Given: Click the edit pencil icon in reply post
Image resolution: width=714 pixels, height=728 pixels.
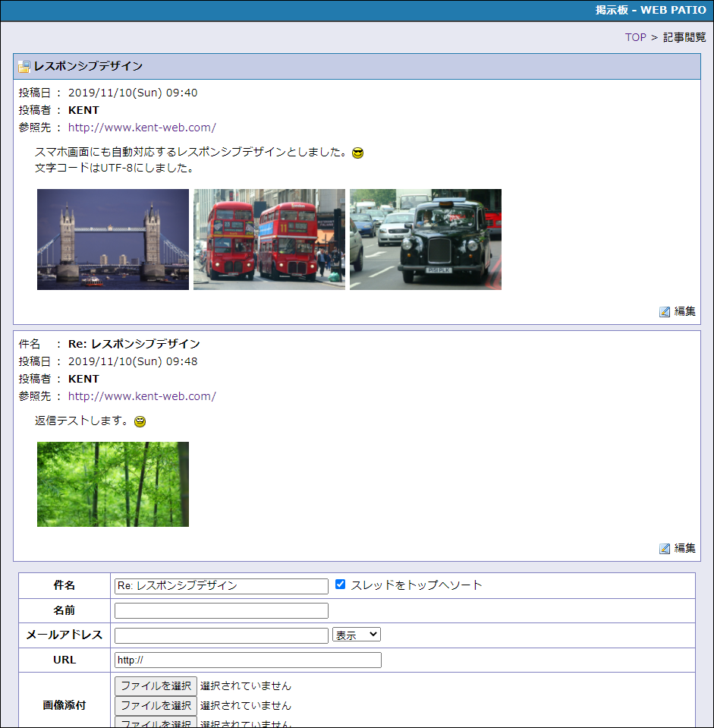Looking at the screenshot, I should coord(665,548).
